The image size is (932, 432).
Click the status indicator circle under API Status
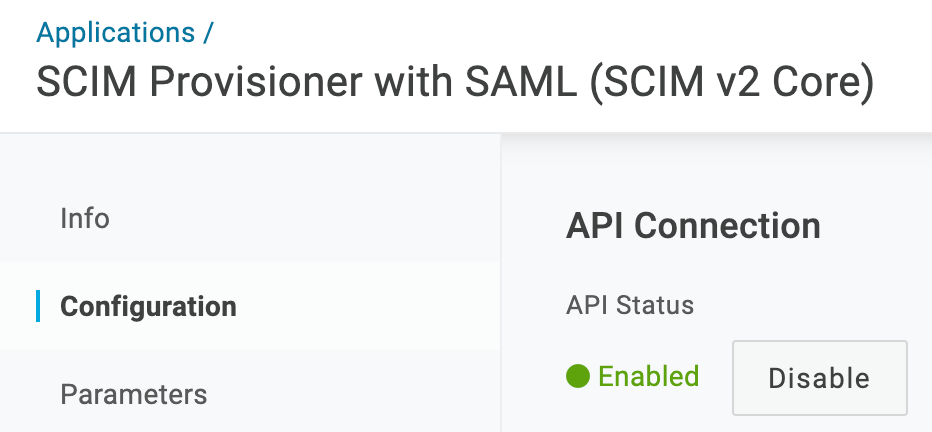[577, 376]
